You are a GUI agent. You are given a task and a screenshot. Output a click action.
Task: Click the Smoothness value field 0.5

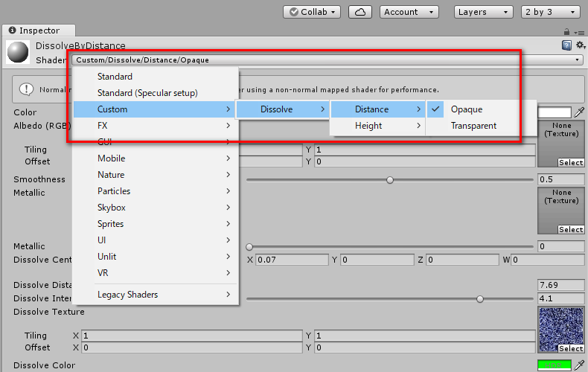[x=561, y=179]
